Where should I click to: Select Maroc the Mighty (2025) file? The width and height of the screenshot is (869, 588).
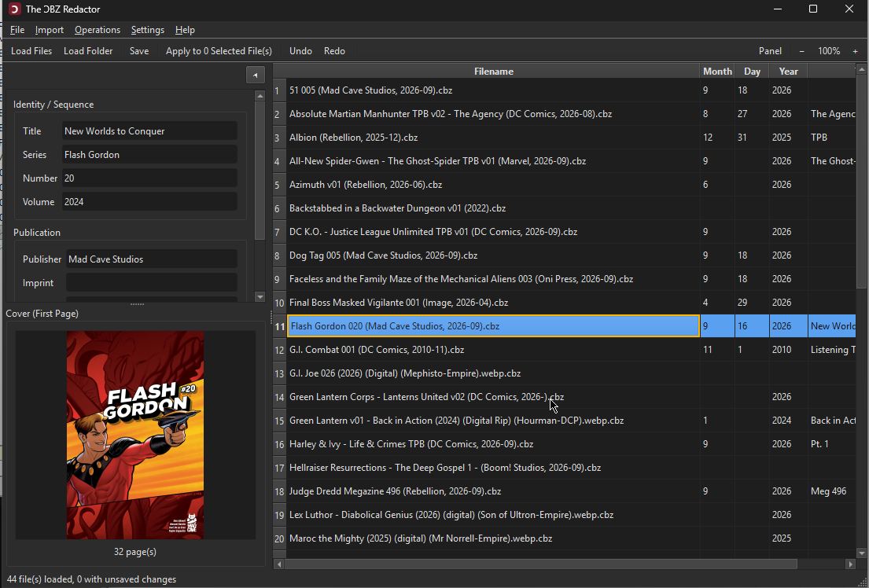point(493,538)
